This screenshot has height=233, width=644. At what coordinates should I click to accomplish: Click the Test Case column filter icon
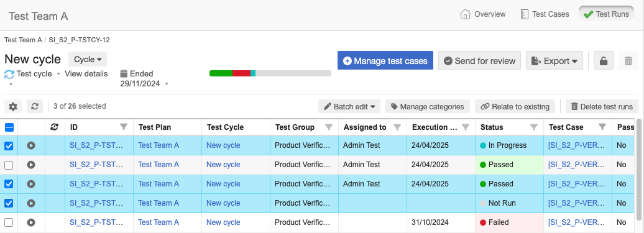(602, 127)
